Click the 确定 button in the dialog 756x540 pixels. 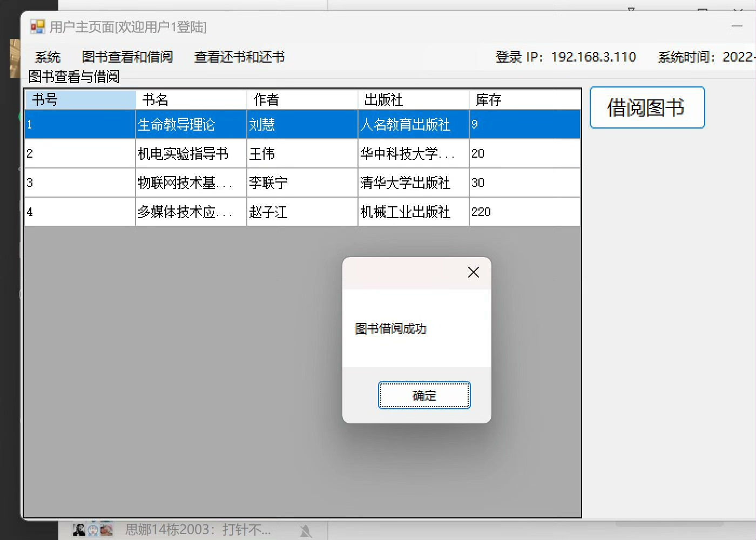click(424, 395)
